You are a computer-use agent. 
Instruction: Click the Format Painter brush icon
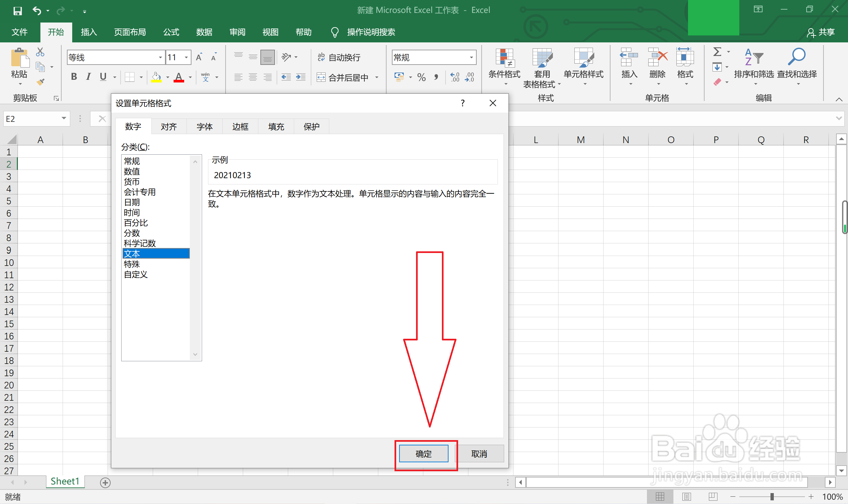coord(40,82)
